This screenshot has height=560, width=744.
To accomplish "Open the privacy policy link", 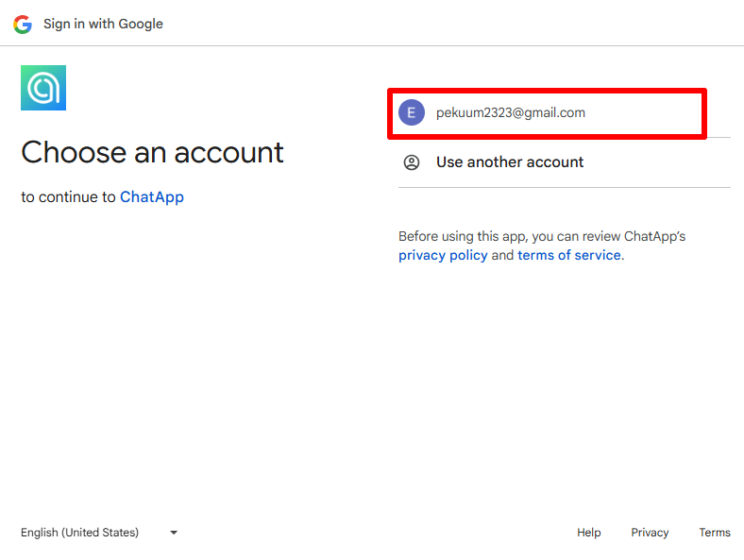I will point(443,255).
